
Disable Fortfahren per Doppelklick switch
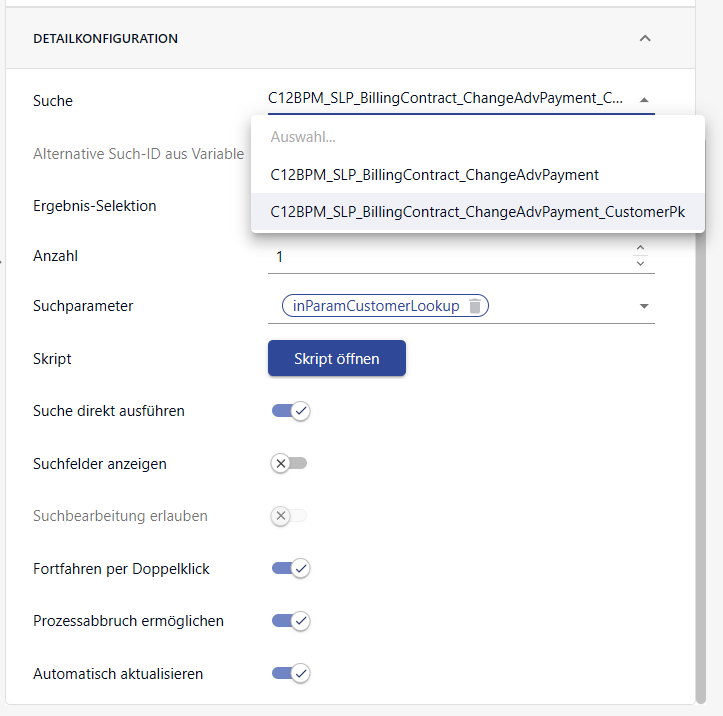click(x=291, y=568)
